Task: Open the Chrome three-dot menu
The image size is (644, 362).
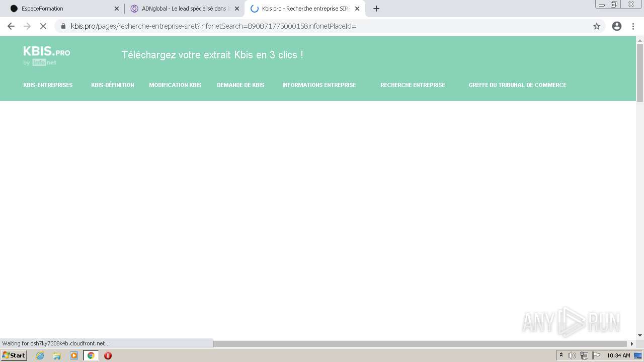Action: (x=633, y=26)
